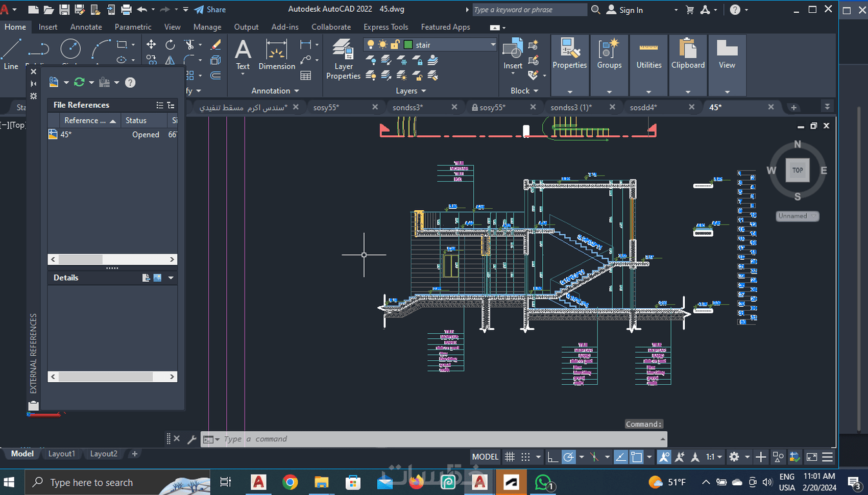Open Layer Properties manager

(x=343, y=59)
